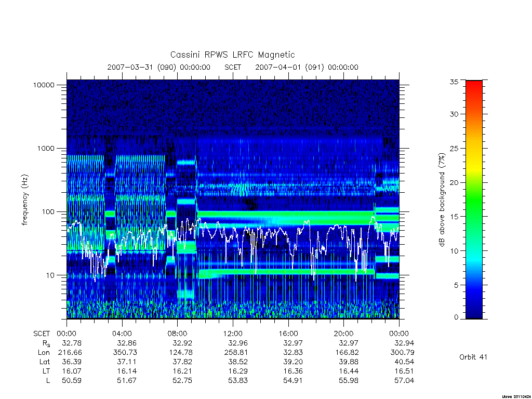Select the start date '2007-03-31 (090) 00:00:00'

point(159,67)
